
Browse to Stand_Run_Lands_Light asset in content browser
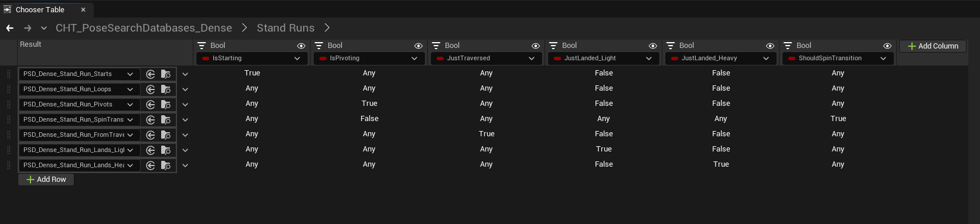tap(166, 150)
